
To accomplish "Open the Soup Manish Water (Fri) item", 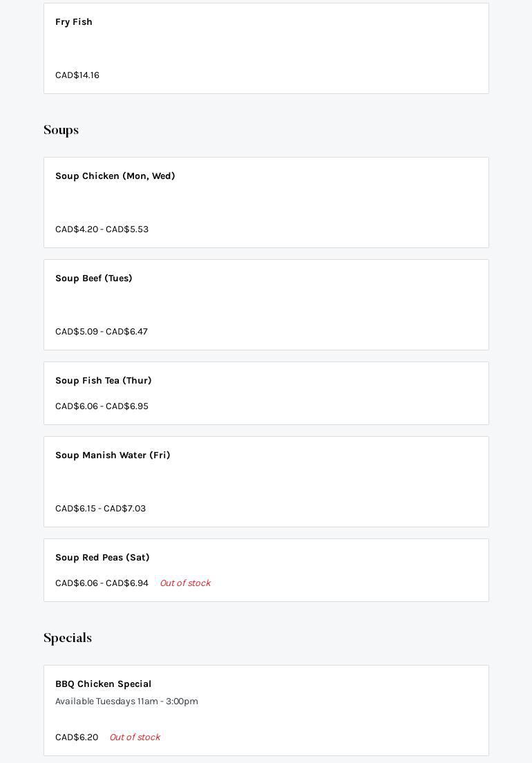I will point(113,455).
